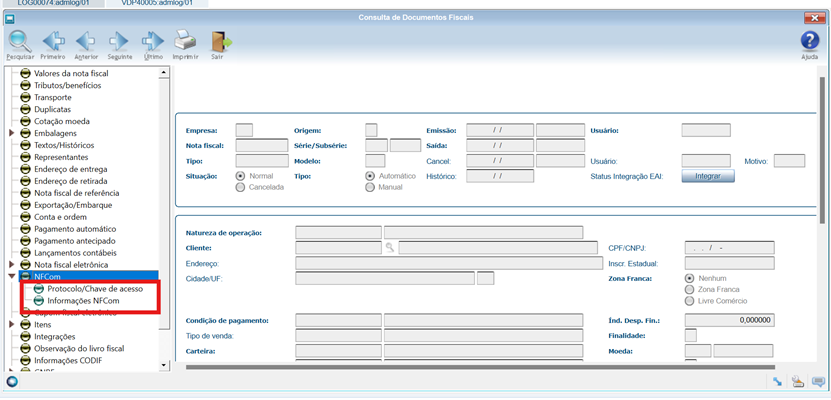Jump to Último record arrow

pyautogui.click(x=153, y=41)
